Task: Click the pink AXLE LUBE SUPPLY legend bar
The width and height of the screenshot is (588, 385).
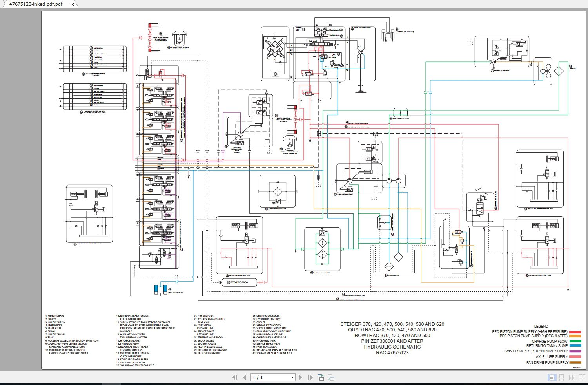Action: [x=575, y=356]
